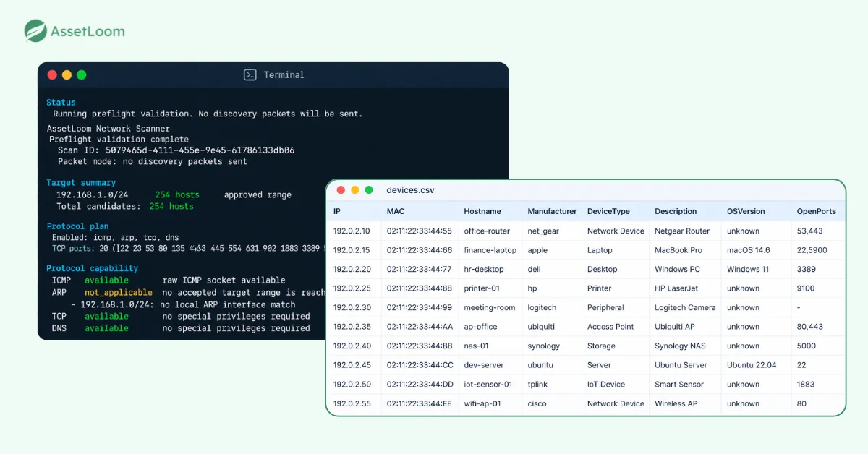
Task: Click the dev-server hostname cell
Action: [x=484, y=365]
